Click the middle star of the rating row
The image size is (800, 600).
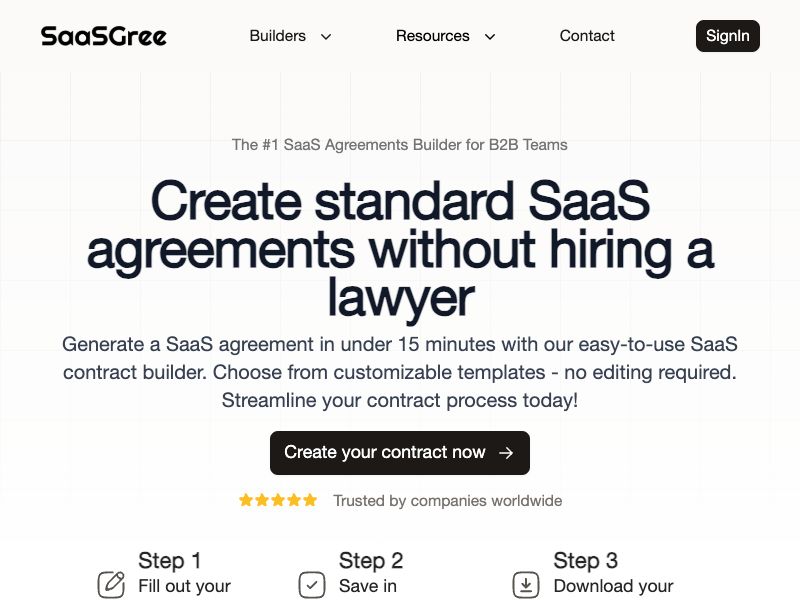click(x=277, y=500)
